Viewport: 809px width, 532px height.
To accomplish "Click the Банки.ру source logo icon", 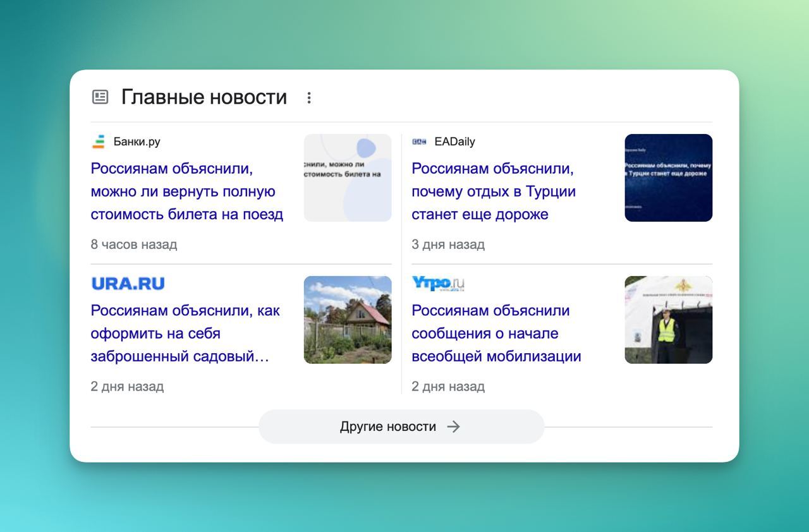I will [x=98, y=142].
